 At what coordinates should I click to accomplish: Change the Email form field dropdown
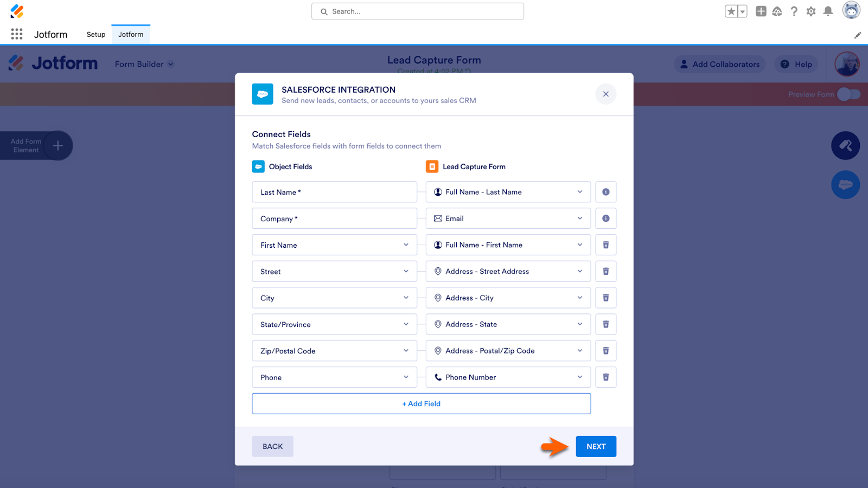[x=508, y=219]
